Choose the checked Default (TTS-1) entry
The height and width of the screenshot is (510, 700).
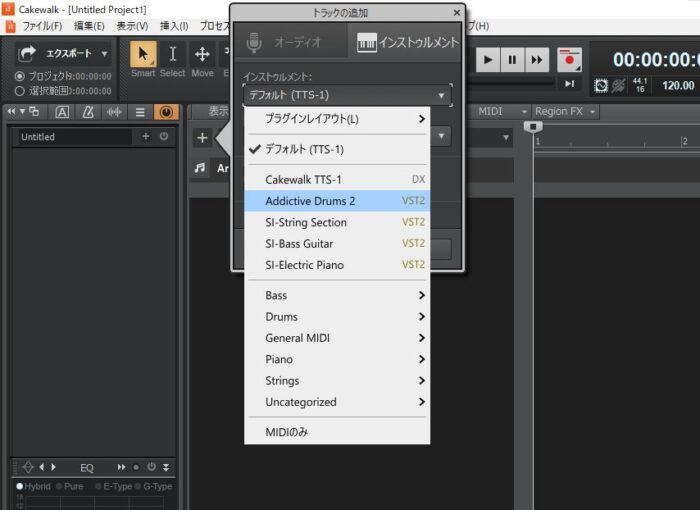pos(337,149)
